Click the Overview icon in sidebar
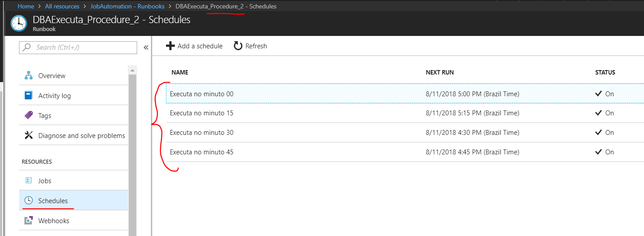644x236 pixels. (x=28, y=75)
